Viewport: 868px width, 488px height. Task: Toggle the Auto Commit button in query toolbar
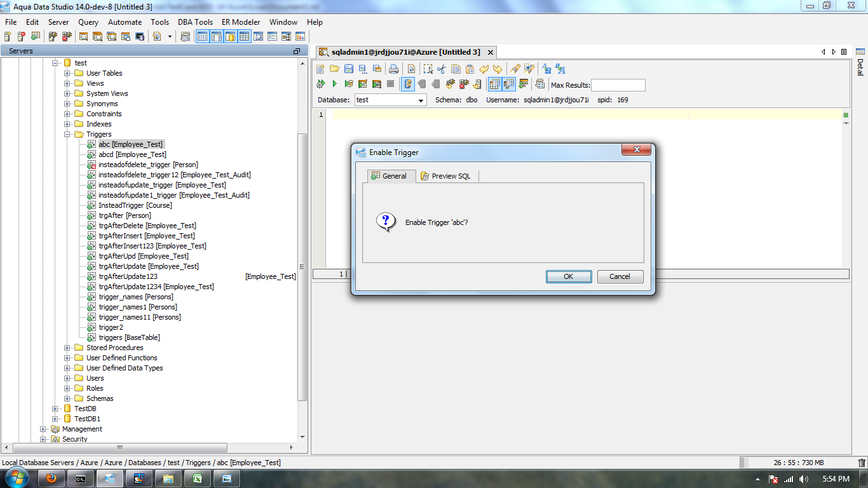(408, 84)
